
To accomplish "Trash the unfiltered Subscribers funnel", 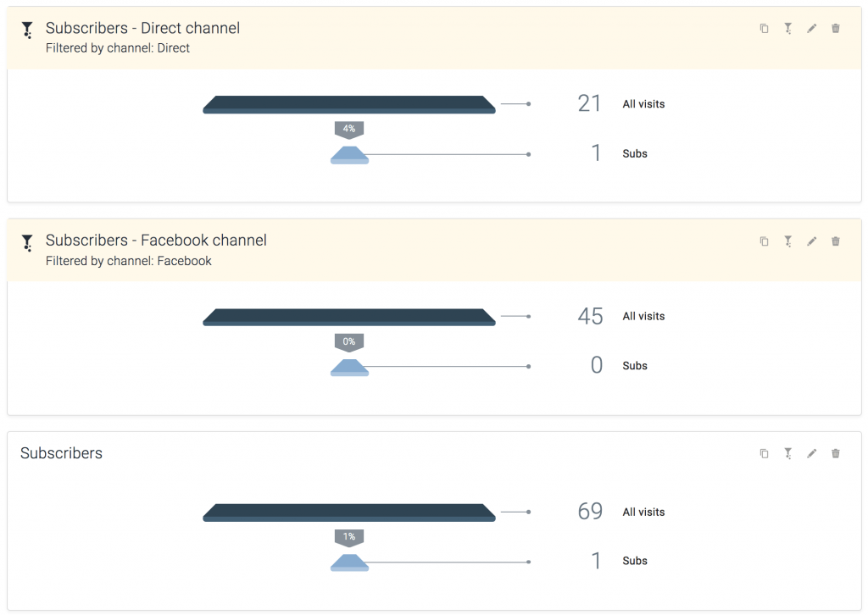I will pos(835,453).
